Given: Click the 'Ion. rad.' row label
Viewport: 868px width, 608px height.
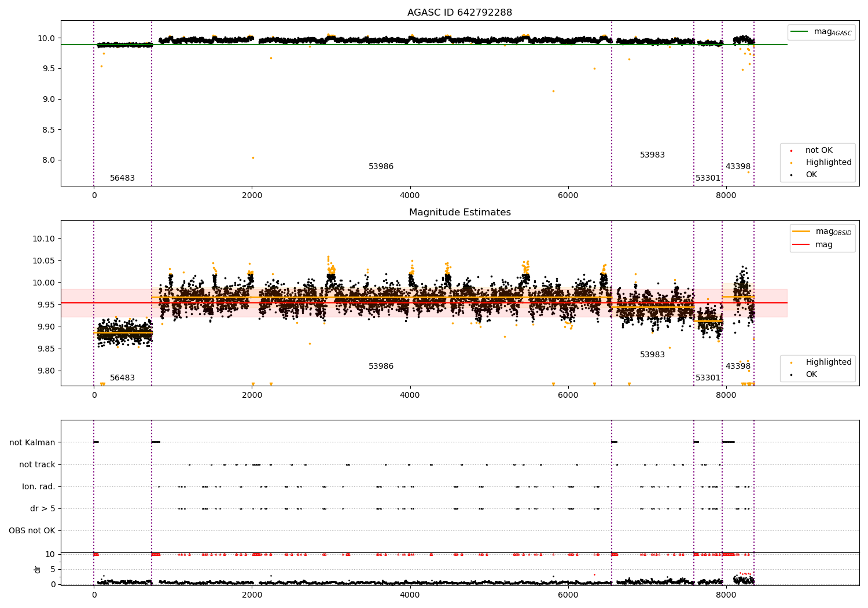Looking at the screenshot, I should tap(39, 487).
